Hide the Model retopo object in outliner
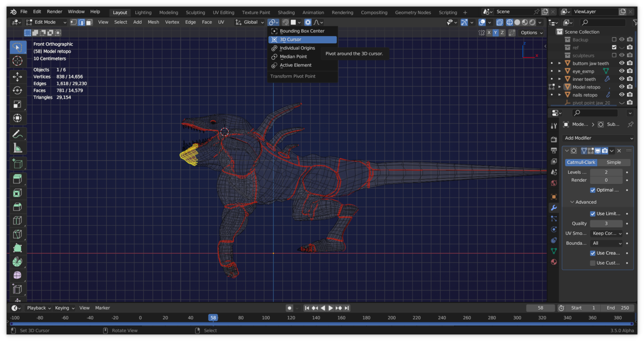The image size is (644, 341). [x=622, y=87]
